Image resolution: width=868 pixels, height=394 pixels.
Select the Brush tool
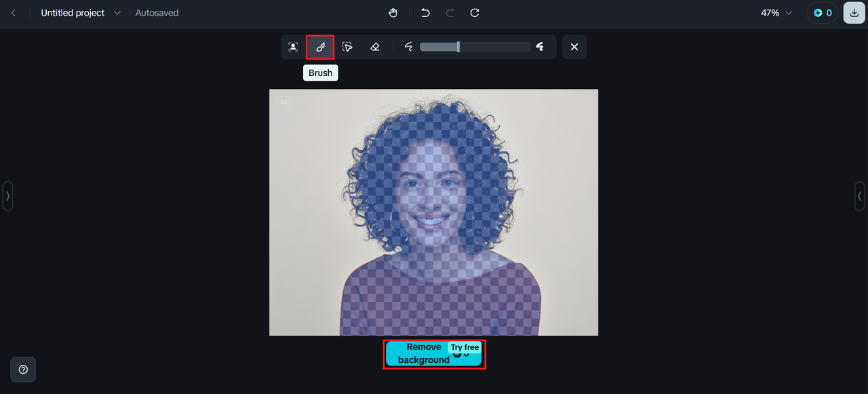click(320, 47)
